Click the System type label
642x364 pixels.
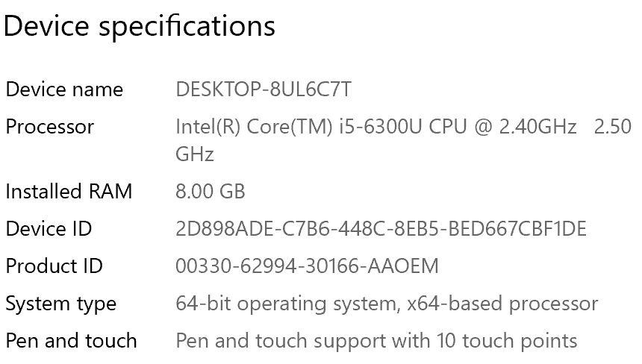61,304
